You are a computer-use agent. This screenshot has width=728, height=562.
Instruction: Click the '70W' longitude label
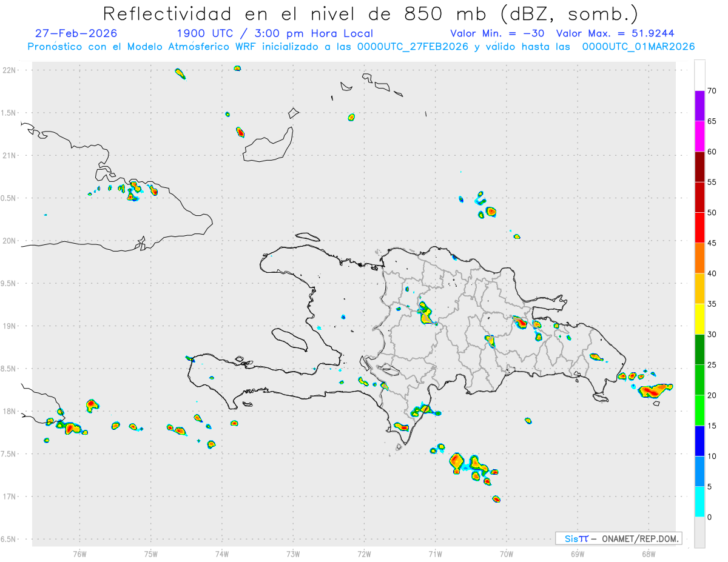coord(507,554)
